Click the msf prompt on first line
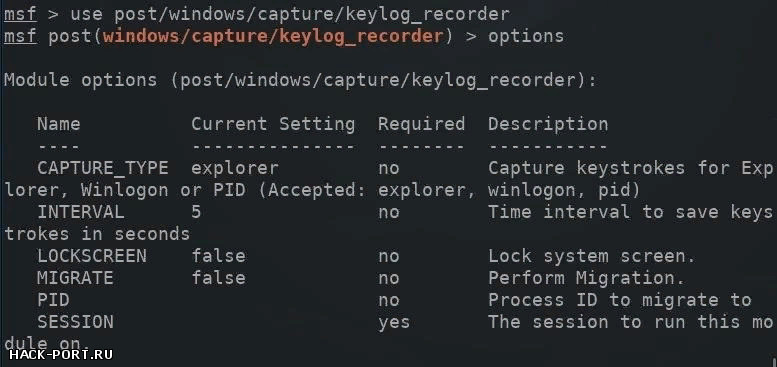Image resolution: width=777 pixels, height=367 pixels. click(x=20, y=14)
